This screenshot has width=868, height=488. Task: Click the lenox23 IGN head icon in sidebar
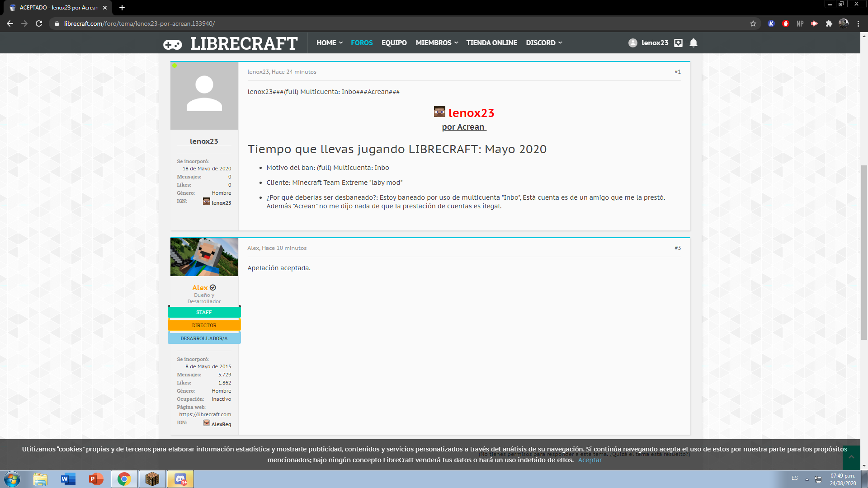[207, 202]
